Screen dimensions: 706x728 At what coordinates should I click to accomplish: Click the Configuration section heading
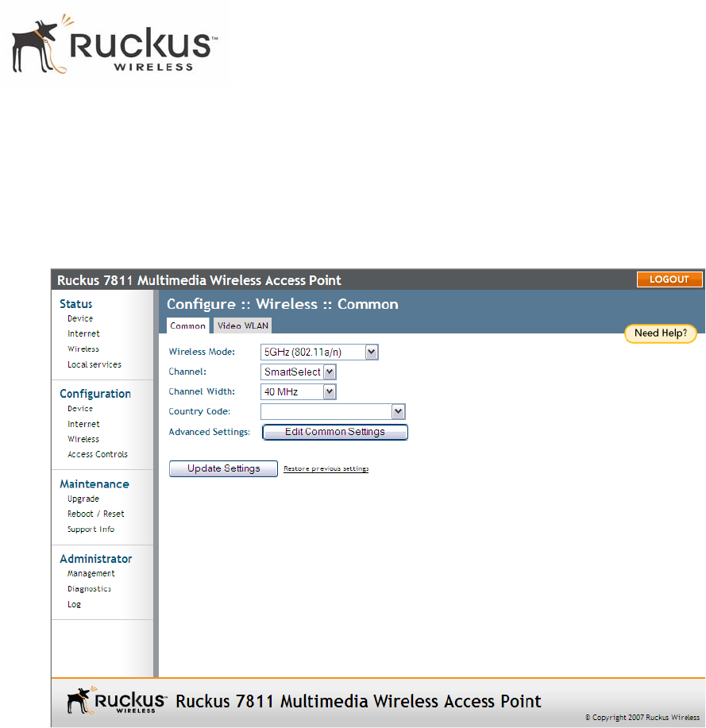(95, 394)
